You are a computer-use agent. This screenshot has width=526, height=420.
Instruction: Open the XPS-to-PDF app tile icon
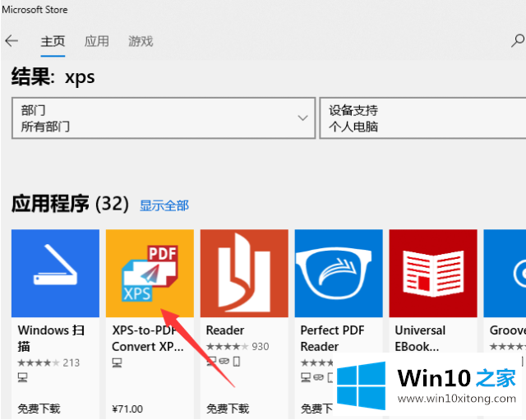click(x=150, y=274)
